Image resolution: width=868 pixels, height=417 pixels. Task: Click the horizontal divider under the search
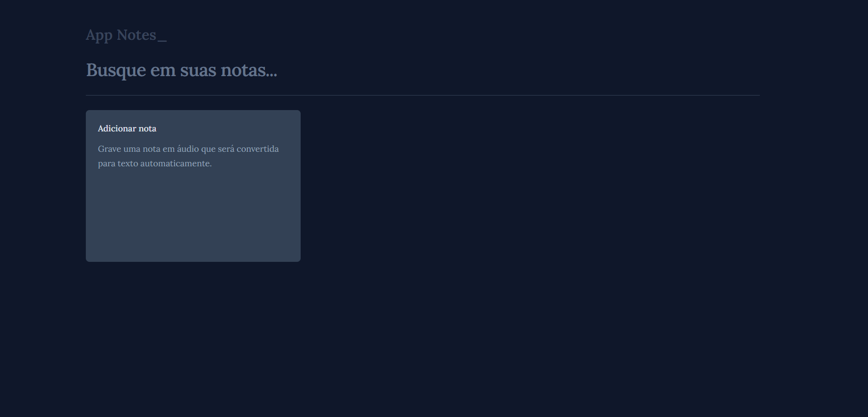pyautogui.click(x=423, y=95)
